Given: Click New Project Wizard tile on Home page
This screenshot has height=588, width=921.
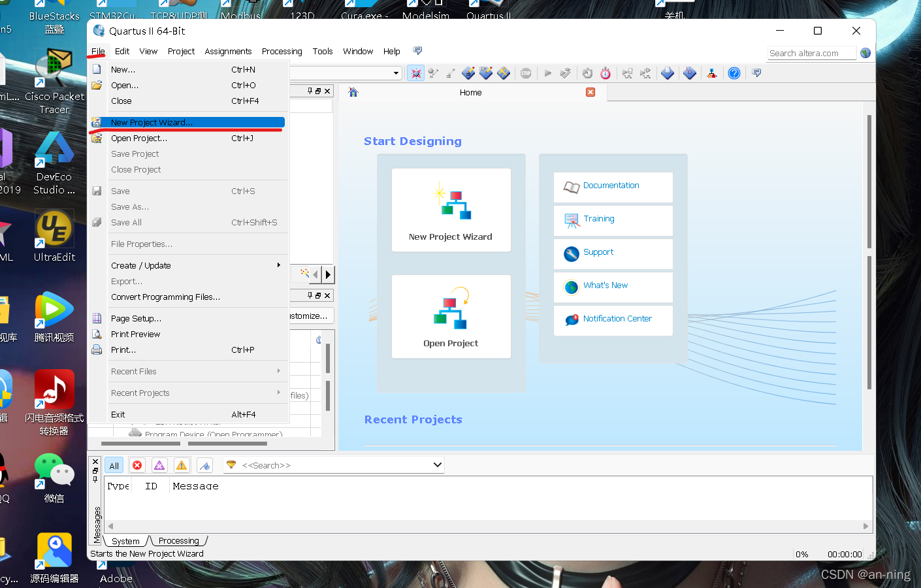Looking at the screenshot, I should 451,210.
